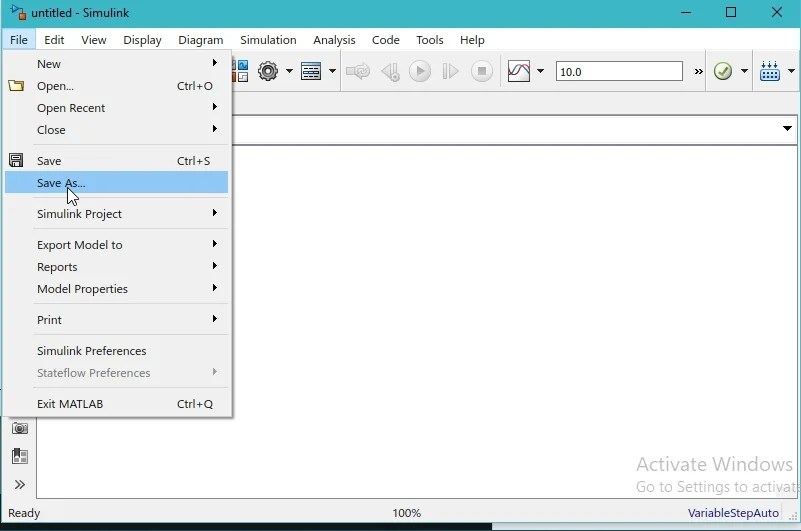
Task: Maximize the Simulink window
Action: (731, 12)
